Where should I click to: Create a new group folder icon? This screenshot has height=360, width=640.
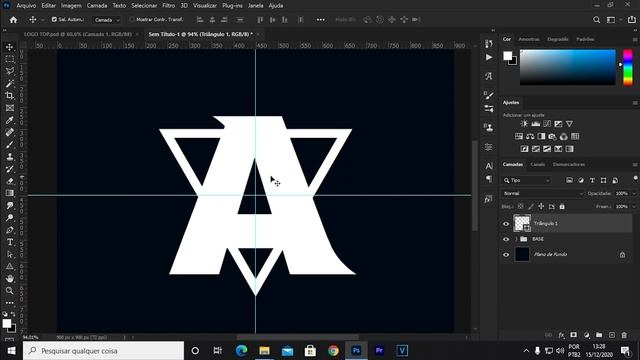pyautogui.click(x=599, y=335)
